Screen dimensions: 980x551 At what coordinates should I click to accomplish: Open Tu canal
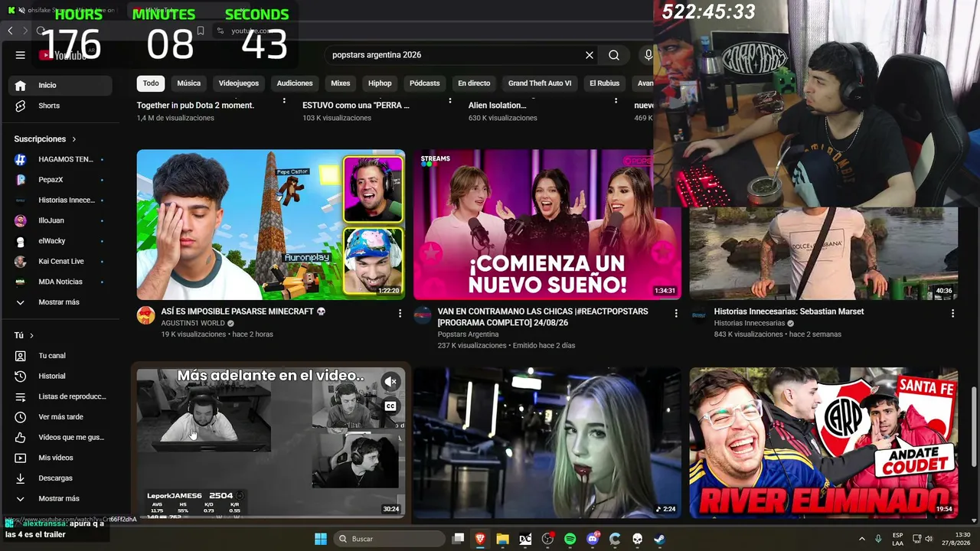(x=60, y=356)
